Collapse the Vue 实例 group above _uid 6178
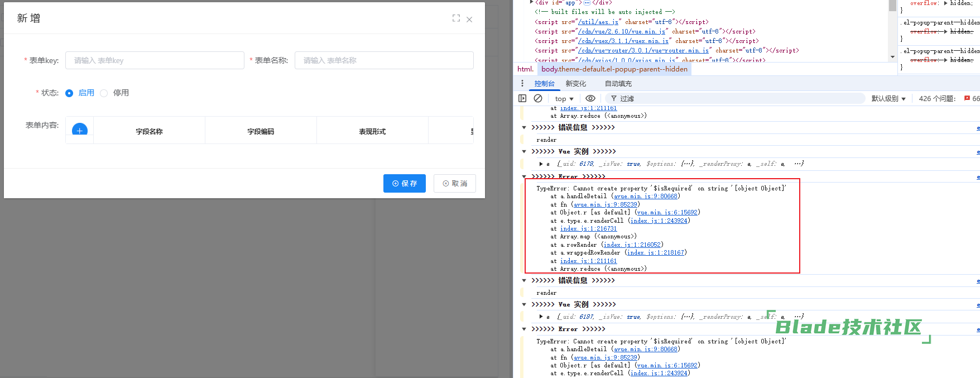The image size is (980, 378). (x=524, y=152)
